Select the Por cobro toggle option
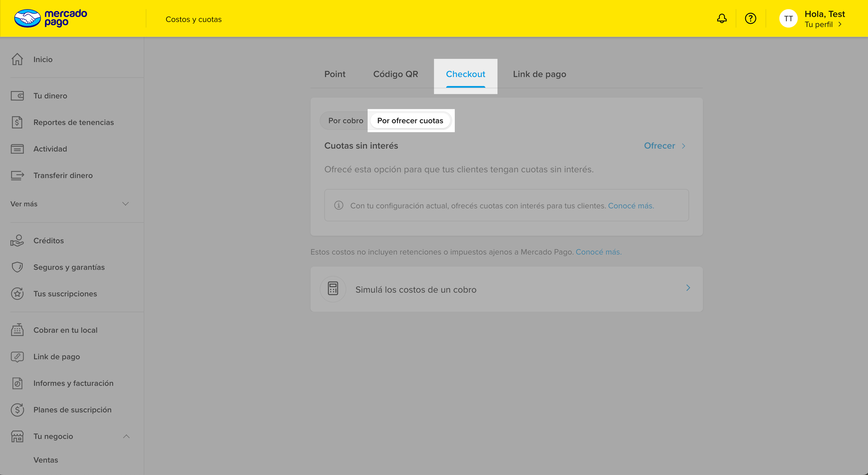 pos(346,121)
